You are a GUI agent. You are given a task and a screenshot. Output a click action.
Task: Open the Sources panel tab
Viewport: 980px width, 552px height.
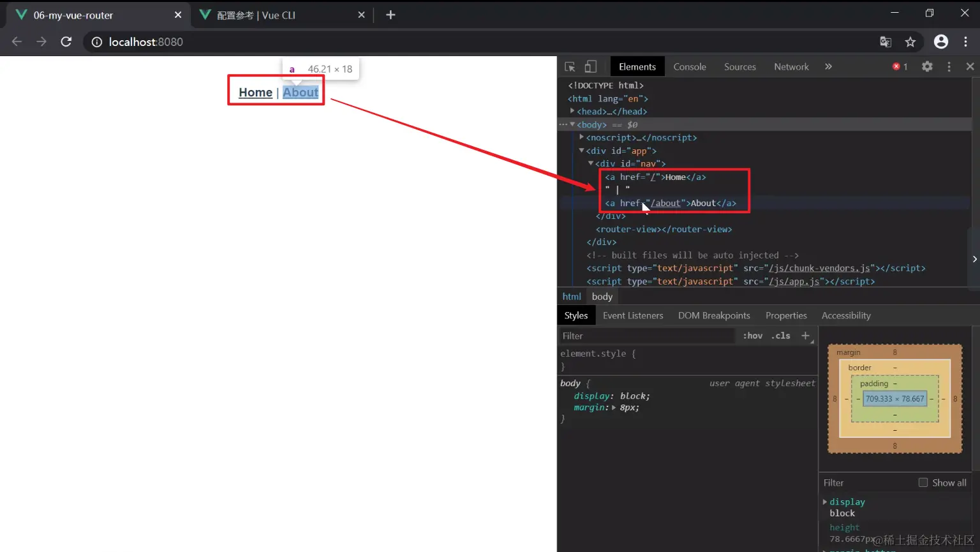coord(740,66)
